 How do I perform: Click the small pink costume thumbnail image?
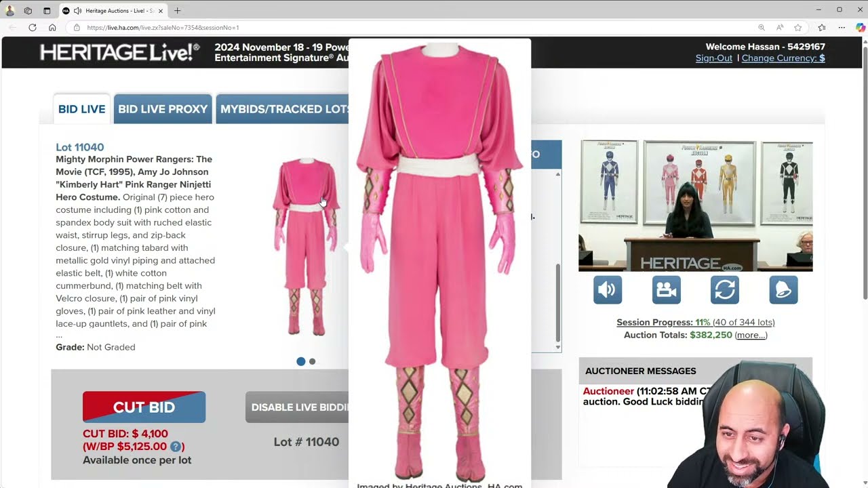306,247
